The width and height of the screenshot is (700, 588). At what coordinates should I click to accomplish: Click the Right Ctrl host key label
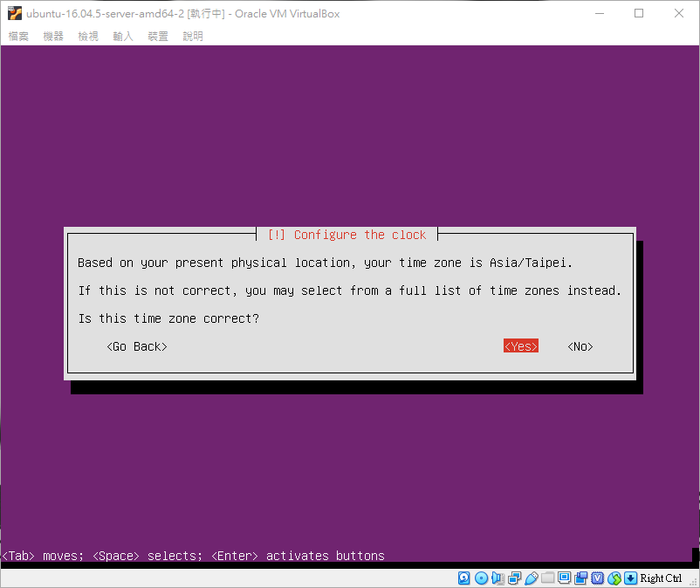[x=661, y=578]
